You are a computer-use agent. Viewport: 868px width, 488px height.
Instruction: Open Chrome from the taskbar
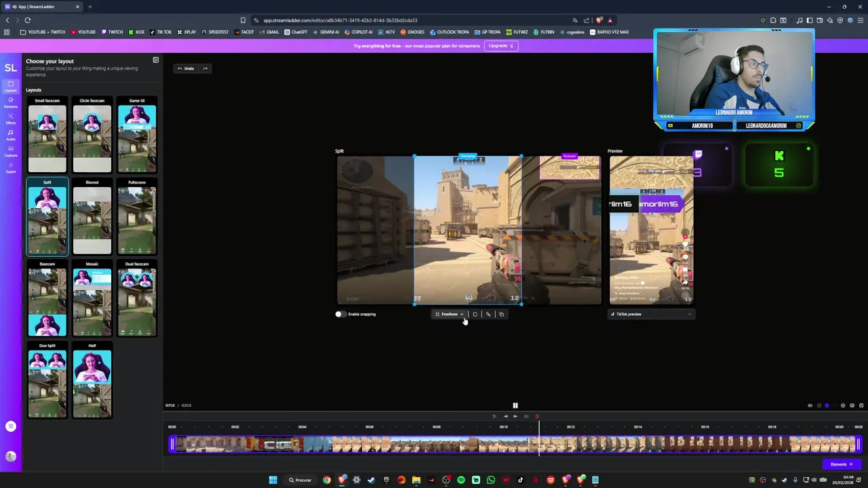click(327, 480)
